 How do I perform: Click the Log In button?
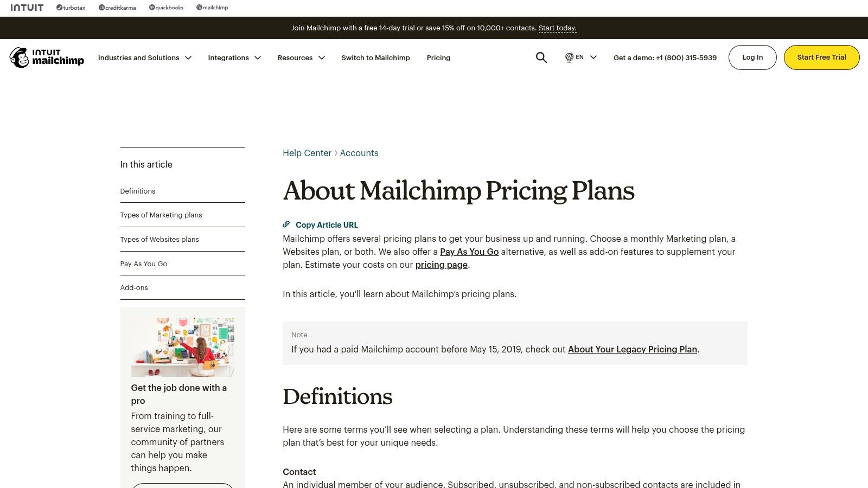coord(752,57)
